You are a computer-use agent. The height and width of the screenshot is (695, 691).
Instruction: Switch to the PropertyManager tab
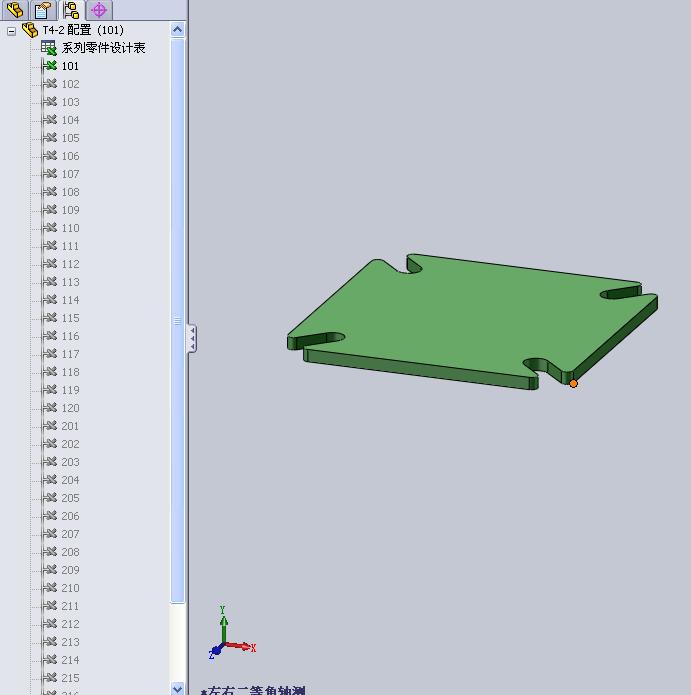pos(43,10)
